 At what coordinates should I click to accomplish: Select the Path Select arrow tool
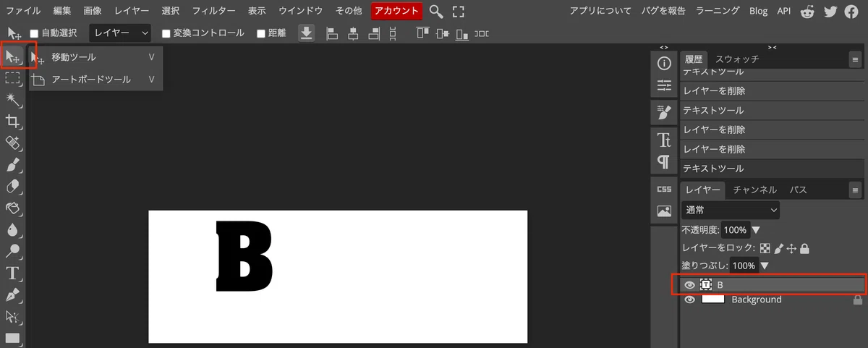point(12,317)
